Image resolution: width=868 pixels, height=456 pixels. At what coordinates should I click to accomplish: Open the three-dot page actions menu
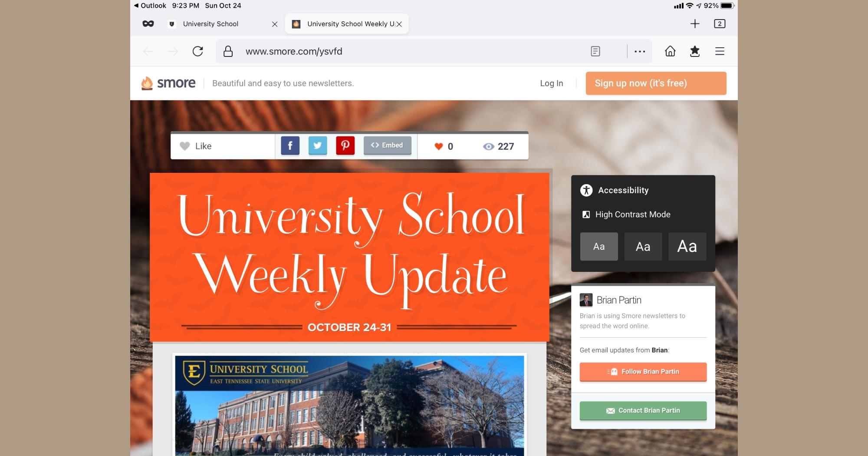[640, 51]
